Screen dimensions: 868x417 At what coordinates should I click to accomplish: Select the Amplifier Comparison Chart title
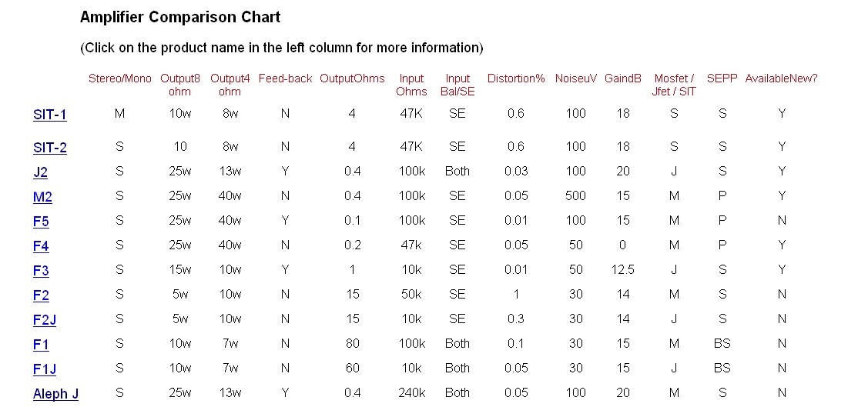click(180, 17)
